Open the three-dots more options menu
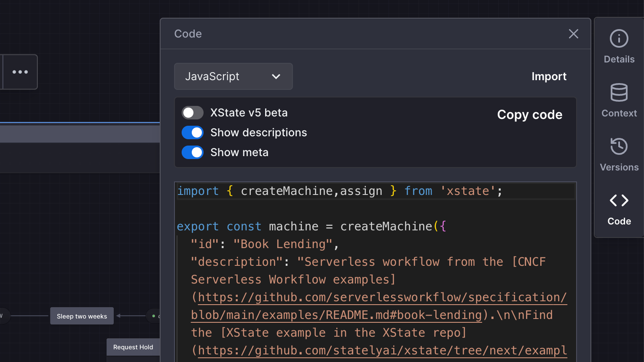 pos(20,72)
